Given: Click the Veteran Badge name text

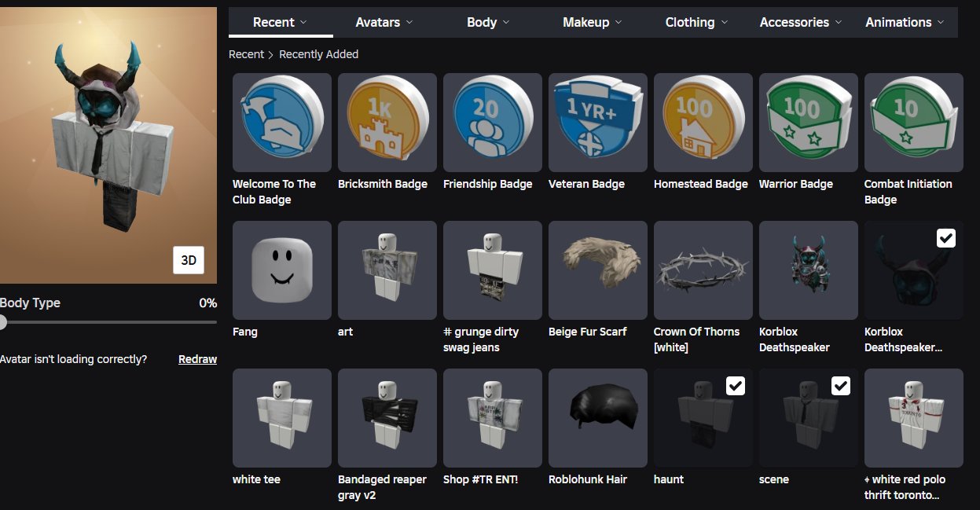Looking at the screenshot, I should pos(586,184).
